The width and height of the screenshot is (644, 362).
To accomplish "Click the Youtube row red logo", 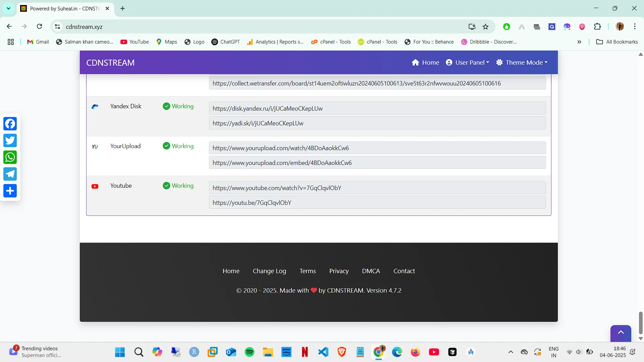I will tap(95, 186).
